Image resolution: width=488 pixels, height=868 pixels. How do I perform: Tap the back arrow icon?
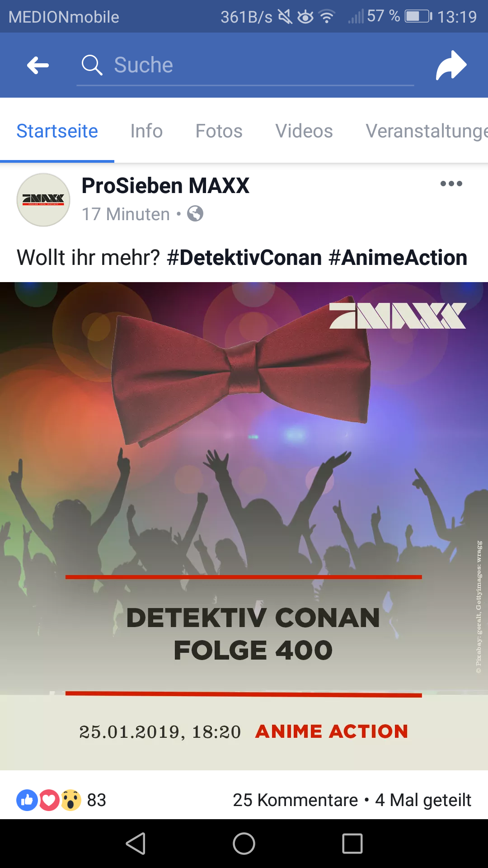coord(38,65)
